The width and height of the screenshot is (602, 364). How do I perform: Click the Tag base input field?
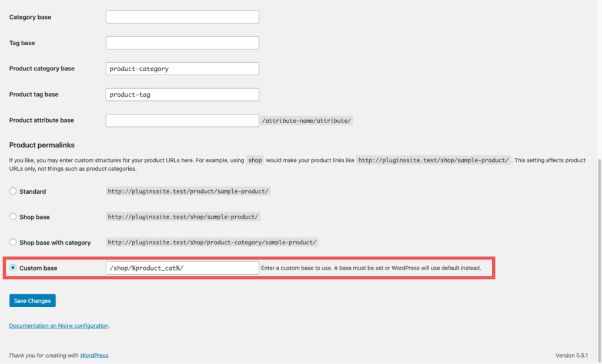(182, 42)
